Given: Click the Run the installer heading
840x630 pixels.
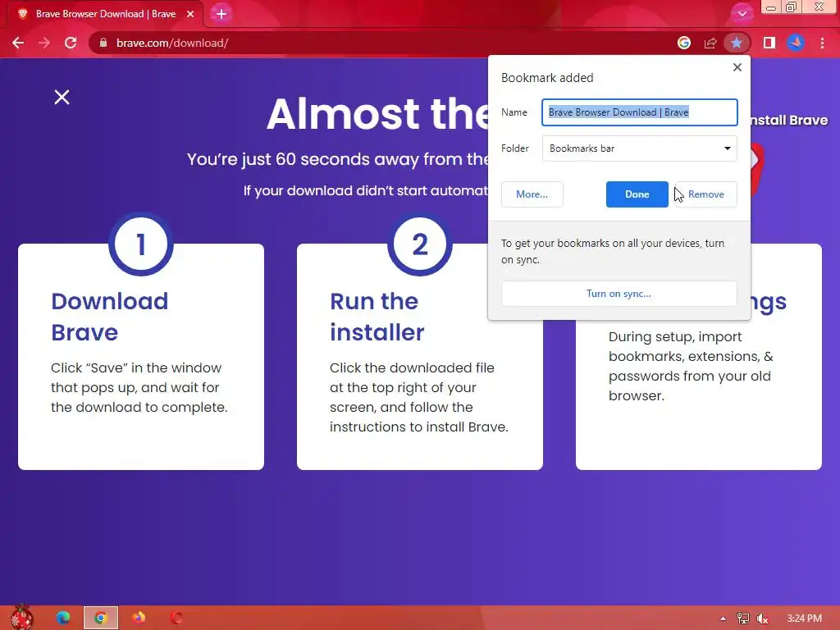Looking at the screenshot, I should 377,317.
